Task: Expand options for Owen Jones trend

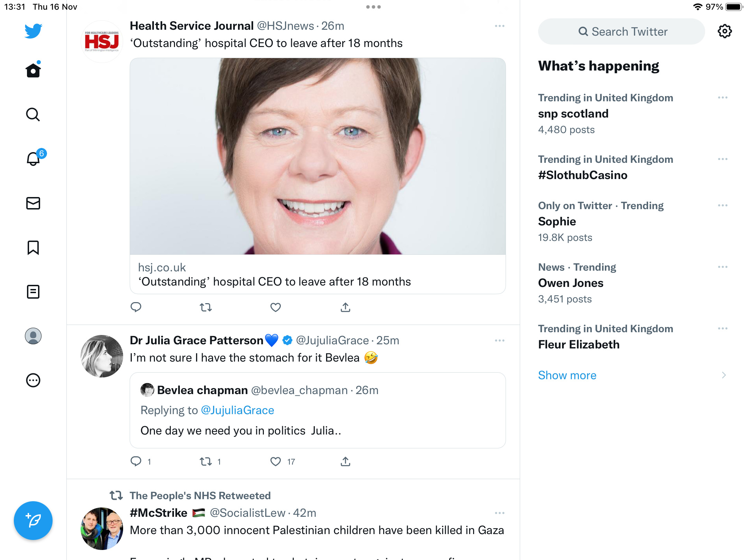Action: pyautogui.click(x=723, y=267)
